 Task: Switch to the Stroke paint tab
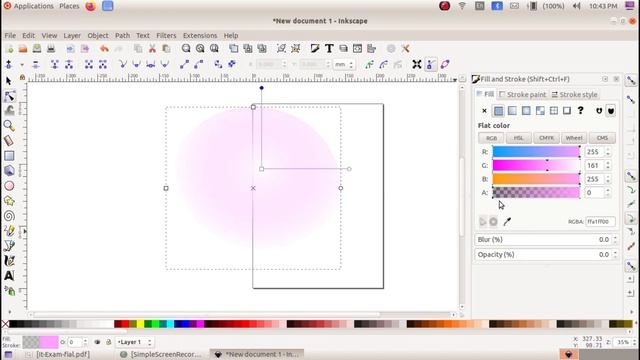click(x=522, y=95)
